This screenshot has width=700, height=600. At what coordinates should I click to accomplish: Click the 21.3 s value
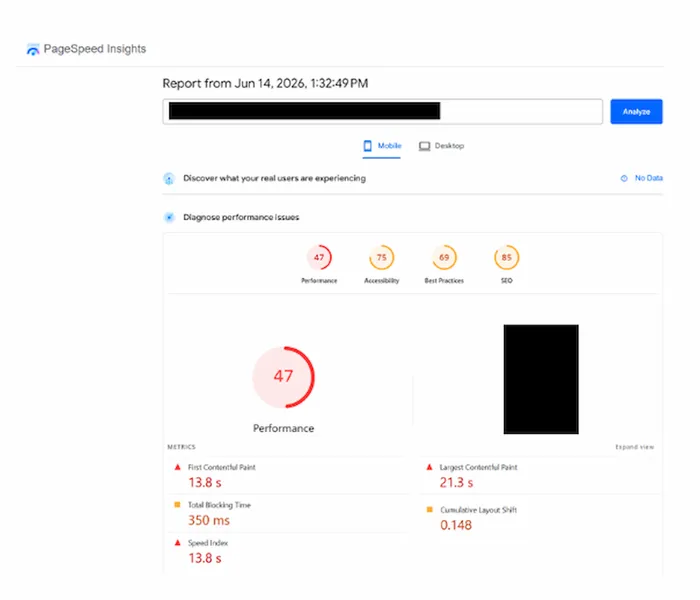[456, 483]
